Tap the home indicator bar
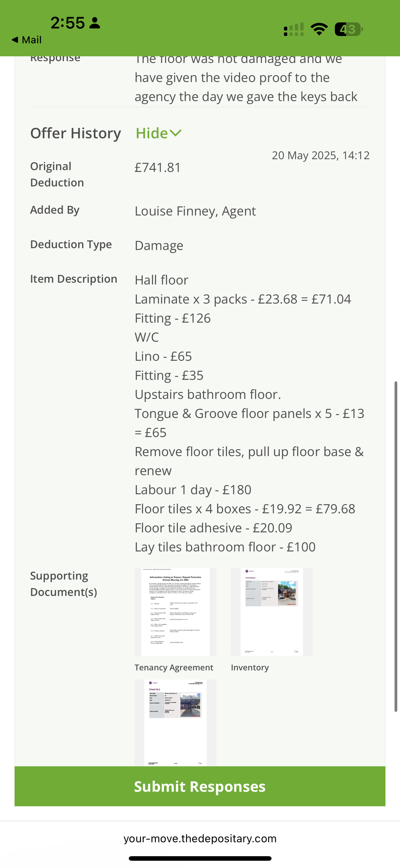The height and width of the screenshot is (868, 400). pyautogui.click(x=200, y=858)
